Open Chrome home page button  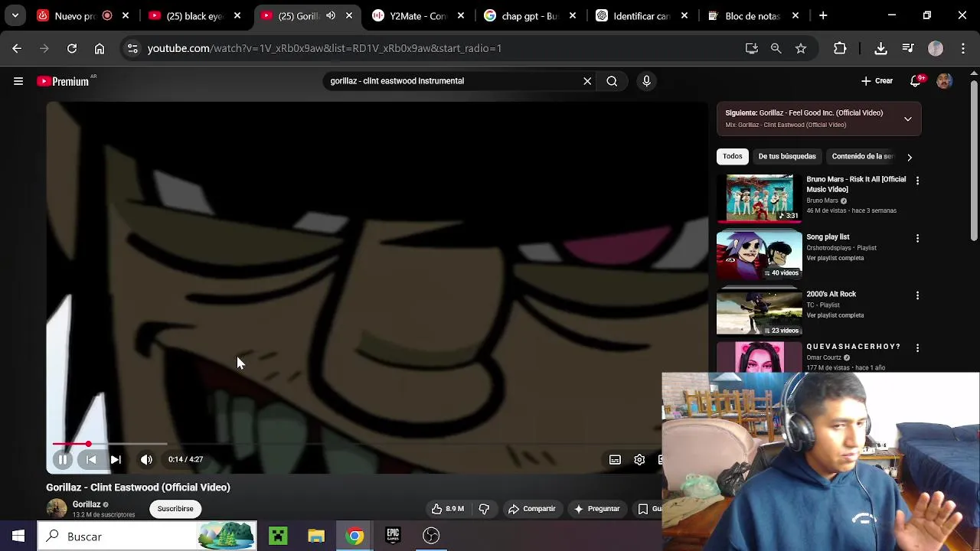[100, 48]
